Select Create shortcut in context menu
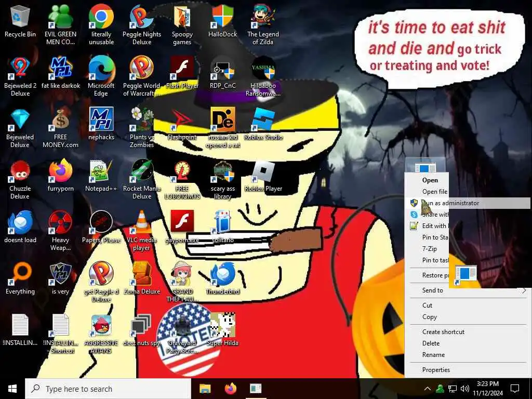Viewport: 532px width, 399px height. 468,331
